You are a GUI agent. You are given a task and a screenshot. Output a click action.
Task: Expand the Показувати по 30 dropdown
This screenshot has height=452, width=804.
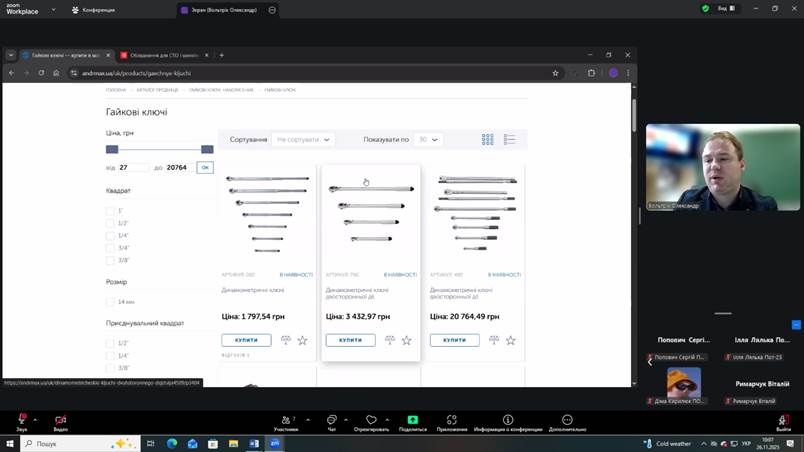[429, 140]
